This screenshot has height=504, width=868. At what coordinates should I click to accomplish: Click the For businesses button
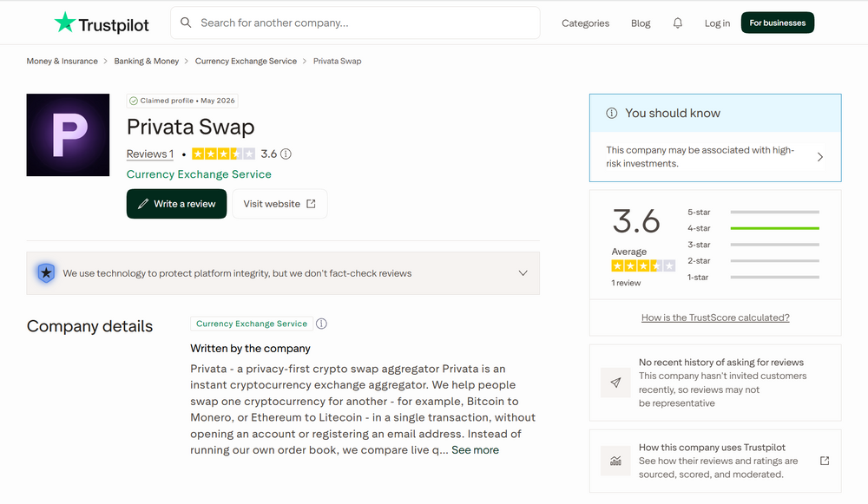[777, 23]
